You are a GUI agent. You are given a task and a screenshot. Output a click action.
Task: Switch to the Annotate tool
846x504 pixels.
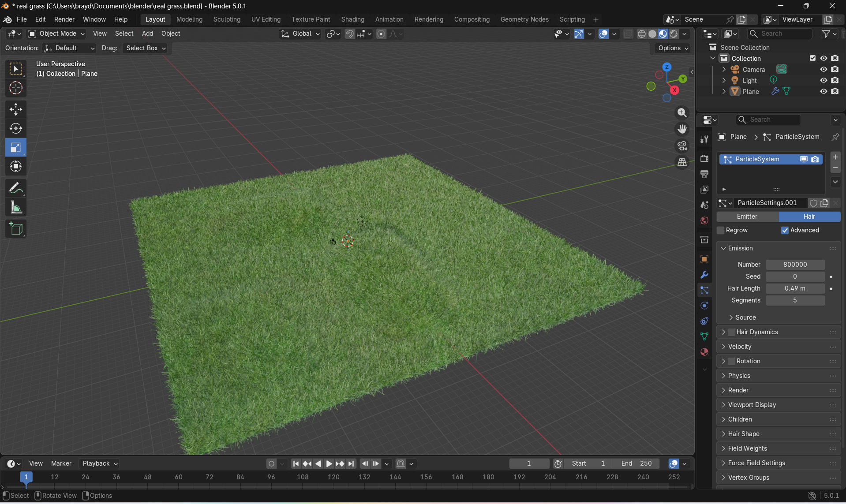(16, 188)
